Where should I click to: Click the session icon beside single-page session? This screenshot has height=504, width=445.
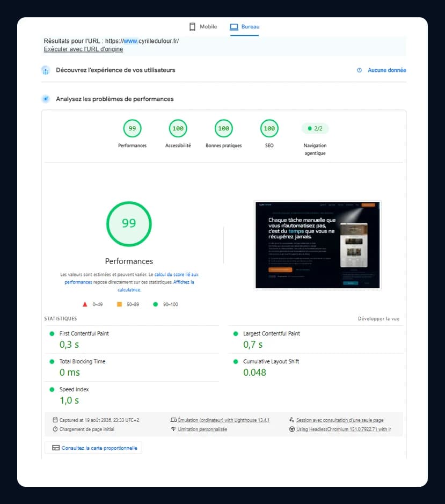291,420
